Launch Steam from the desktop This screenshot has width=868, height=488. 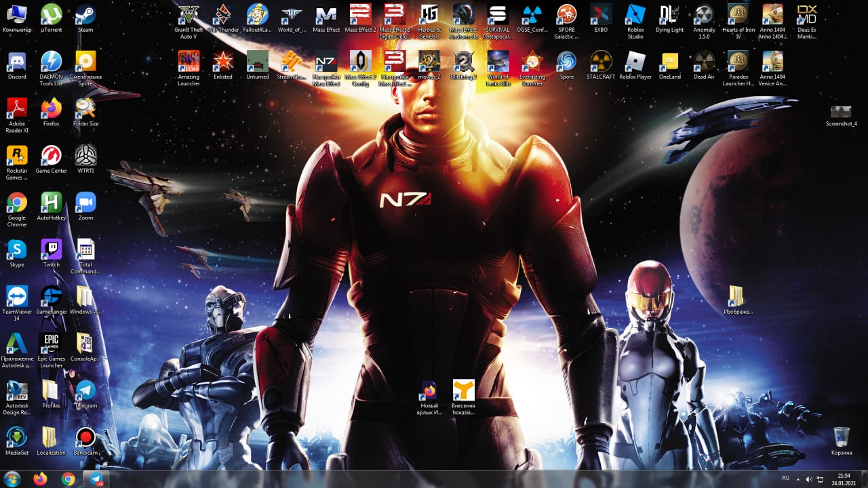(x=85, y=18)
